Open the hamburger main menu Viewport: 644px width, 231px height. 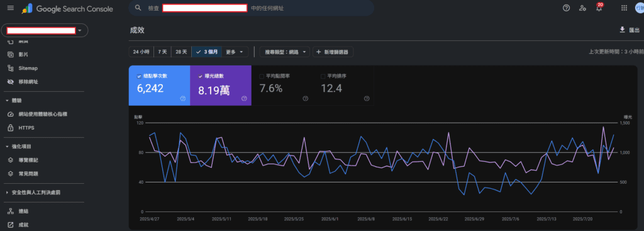coord(11,8)
